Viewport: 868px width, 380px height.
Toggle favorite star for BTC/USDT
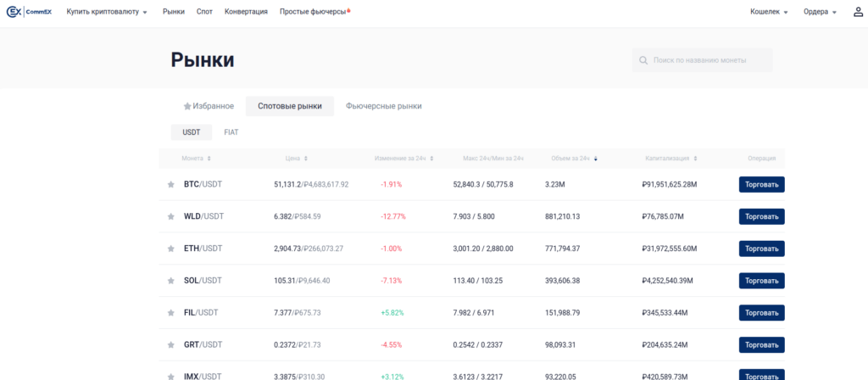(x=171, y=184)
